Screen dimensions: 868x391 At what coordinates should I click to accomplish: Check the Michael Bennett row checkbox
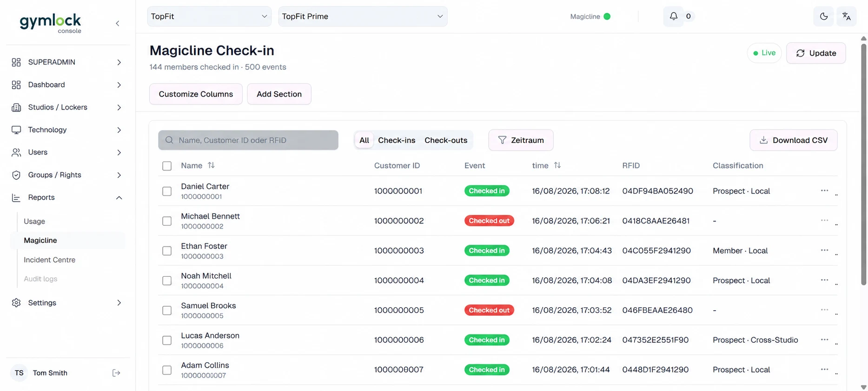coord(167,221)
